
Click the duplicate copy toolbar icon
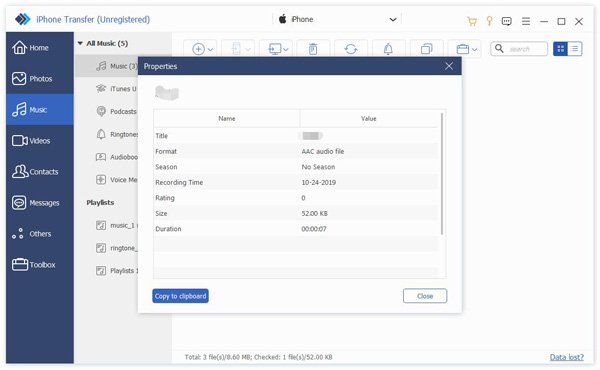pos(426,49)
